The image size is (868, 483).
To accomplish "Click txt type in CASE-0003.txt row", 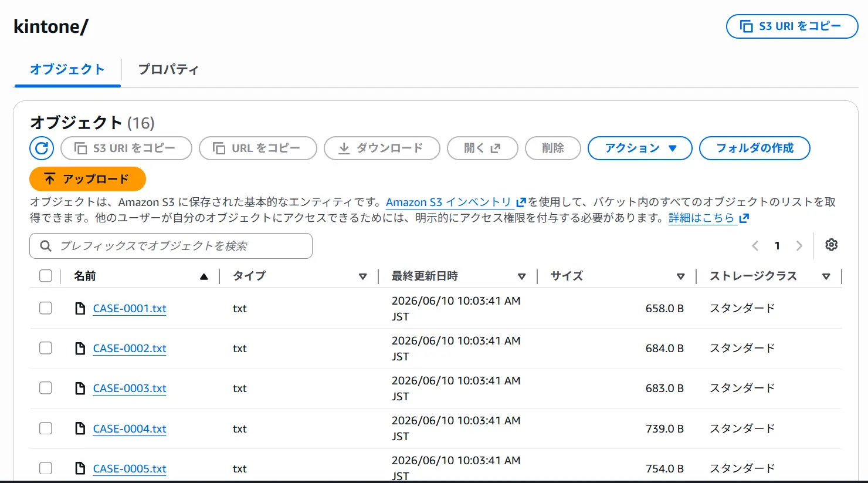I will [239, 389].
